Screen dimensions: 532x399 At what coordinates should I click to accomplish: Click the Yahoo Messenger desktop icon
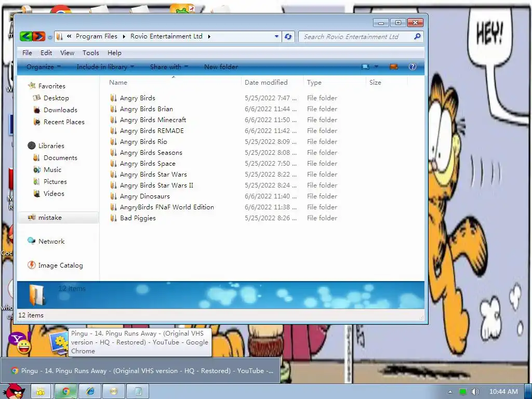click(20, 343)
